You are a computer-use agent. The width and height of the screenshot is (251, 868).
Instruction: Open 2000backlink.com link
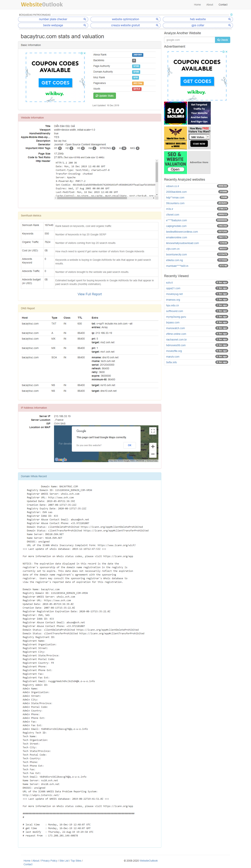[x=176, y=192]
